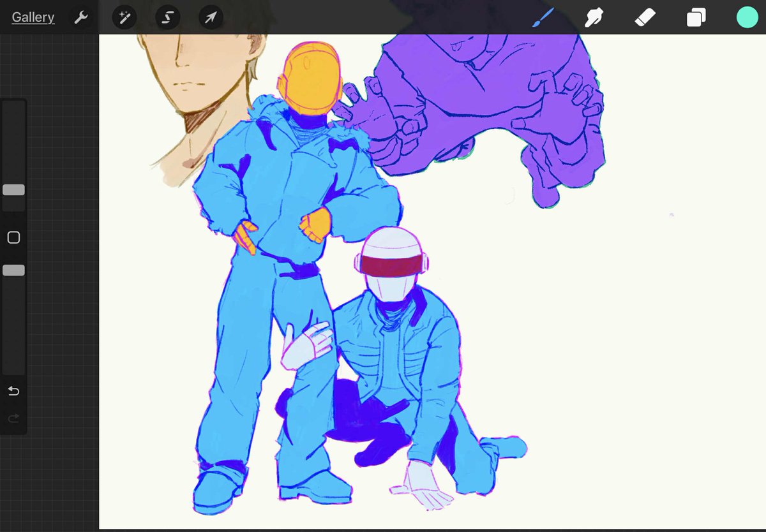
Task: Select the Eraser tool
Action: [x=645, y=17]
